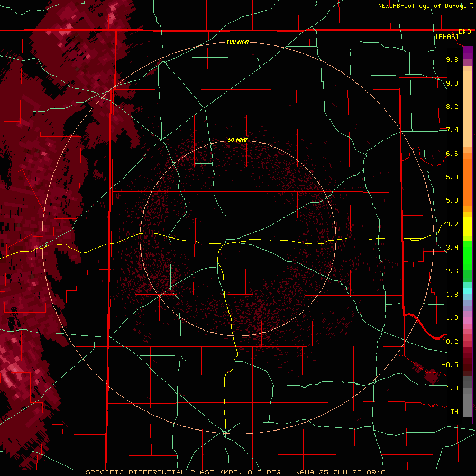Click the 1.8 value on color scale
Screen dimensions: 476x476
(x=452, y=295)
